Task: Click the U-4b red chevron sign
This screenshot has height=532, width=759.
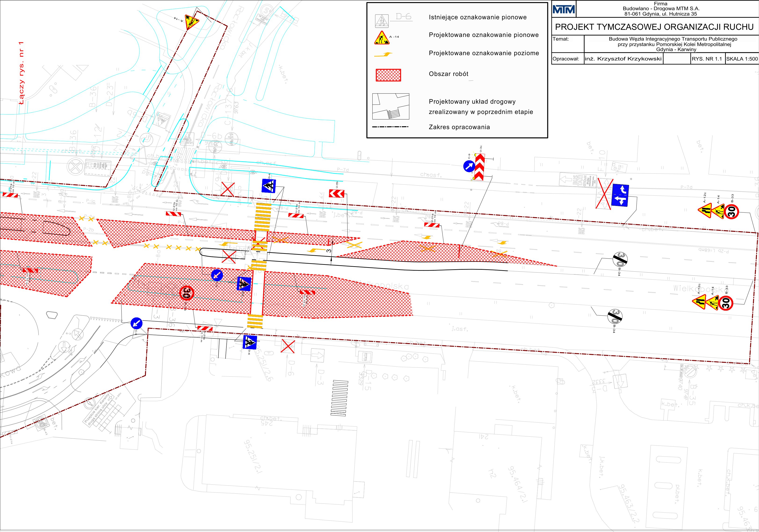Action: 337,194
